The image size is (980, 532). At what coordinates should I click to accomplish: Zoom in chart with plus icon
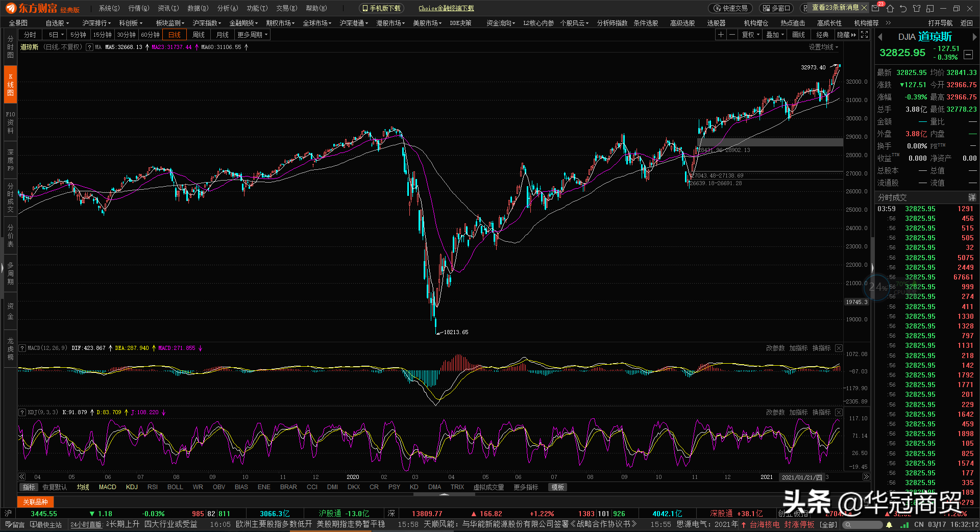[721, 35]
